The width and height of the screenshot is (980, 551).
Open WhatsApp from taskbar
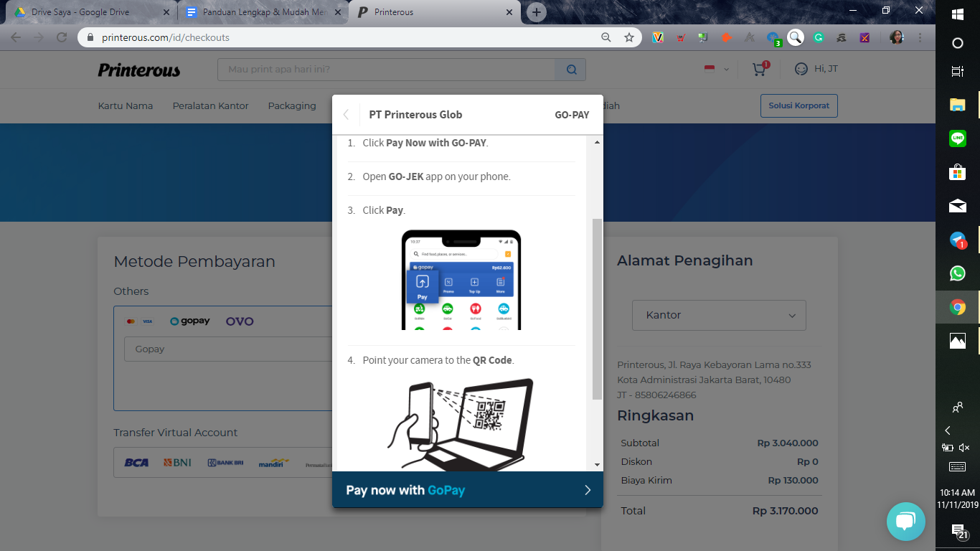(958, 273)
